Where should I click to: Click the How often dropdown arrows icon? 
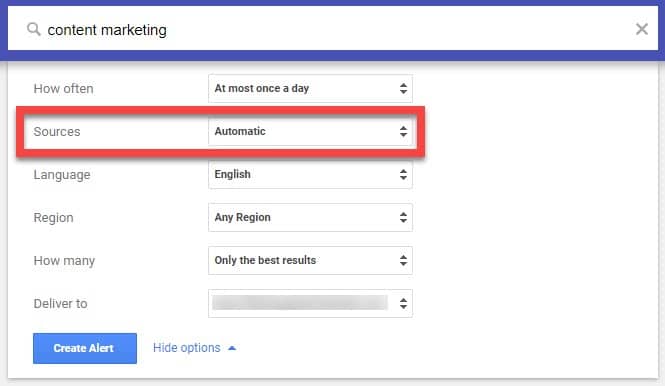tap(403, 88)
